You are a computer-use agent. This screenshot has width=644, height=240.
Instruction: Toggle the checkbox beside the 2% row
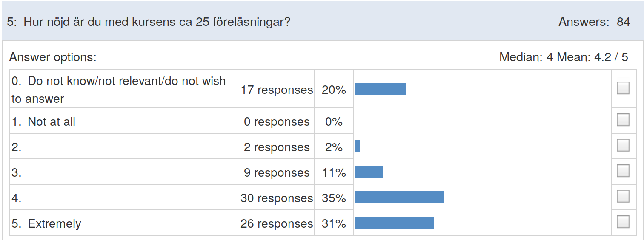click(x=623, y=146)
